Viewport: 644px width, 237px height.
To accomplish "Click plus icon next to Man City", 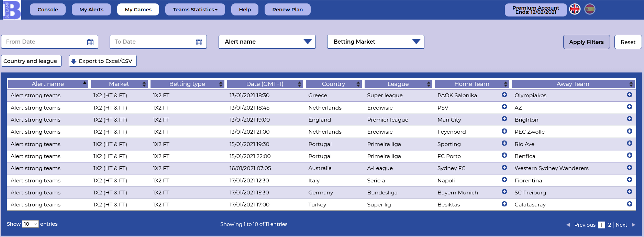I will 504,119.
